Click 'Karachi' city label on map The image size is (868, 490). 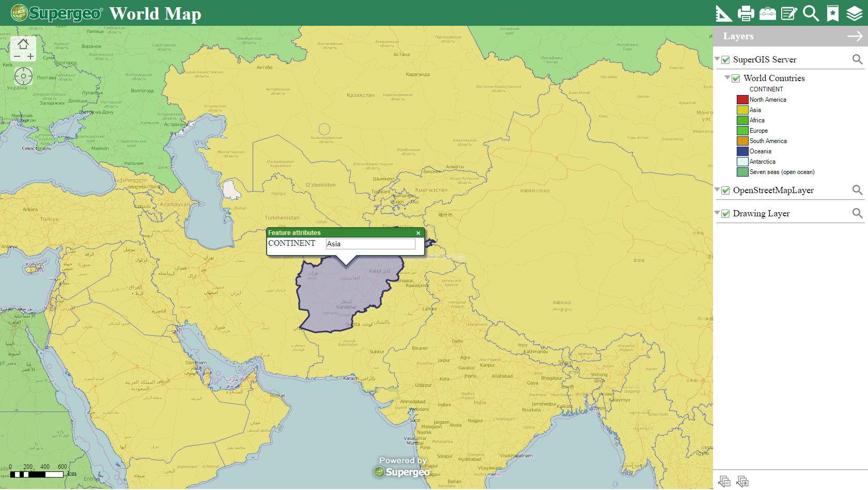(351, 378)
